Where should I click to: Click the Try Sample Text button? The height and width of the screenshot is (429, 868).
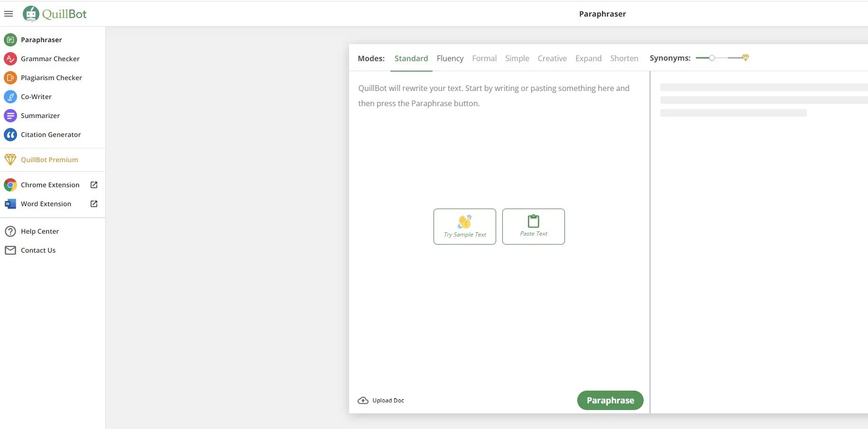click(x=464, y=227)
